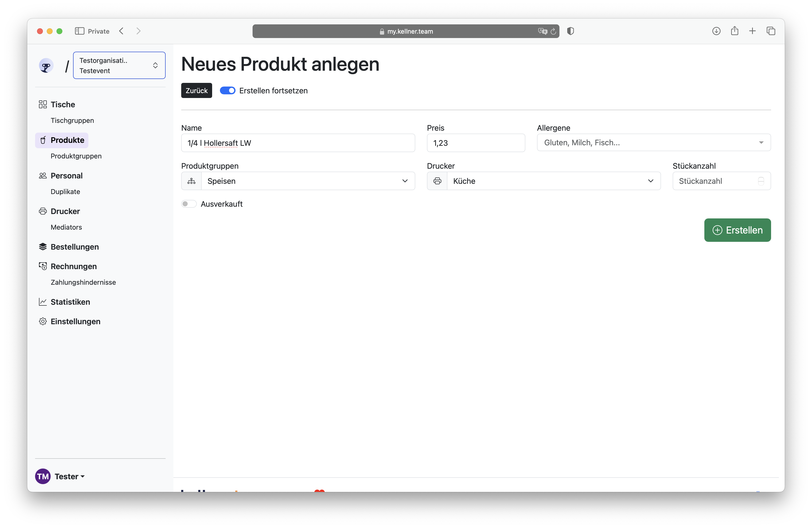Click the Safari share icon
The image size is (812, 528).
point(735,31)
